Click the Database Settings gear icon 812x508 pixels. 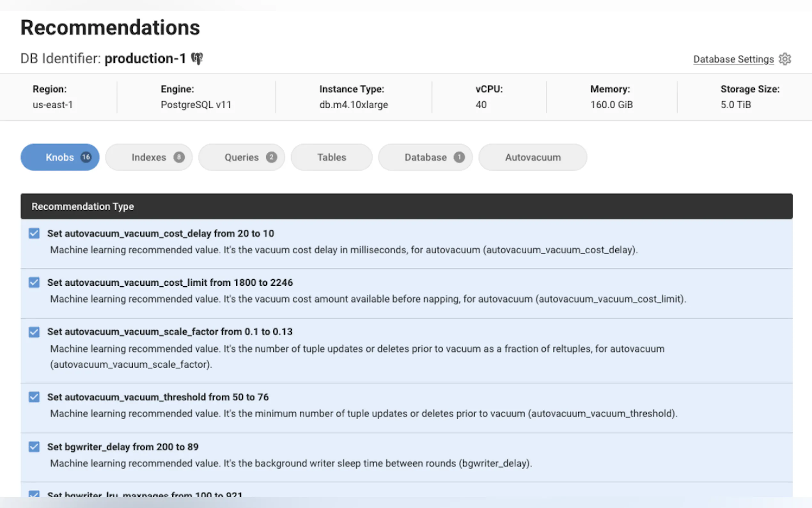point(785,59)
